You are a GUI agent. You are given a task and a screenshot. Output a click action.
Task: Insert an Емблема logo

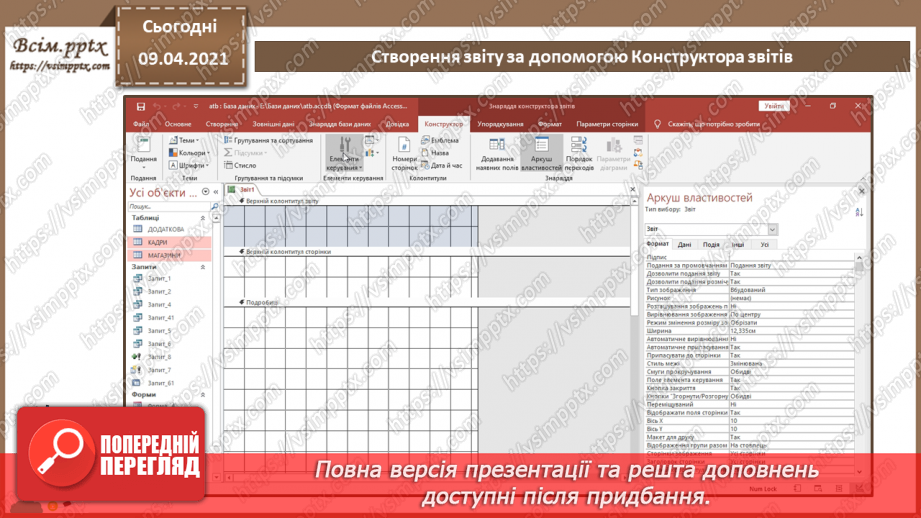click(440, 140)
